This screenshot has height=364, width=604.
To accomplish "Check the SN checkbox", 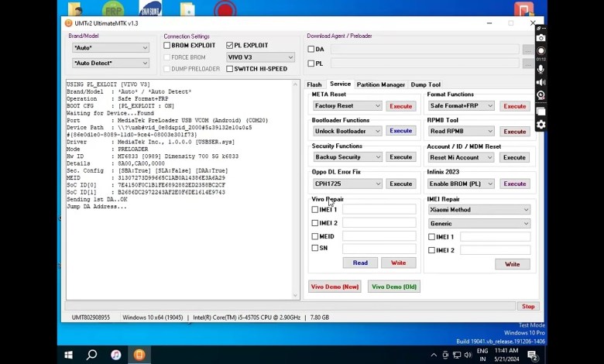I will 314,248.
